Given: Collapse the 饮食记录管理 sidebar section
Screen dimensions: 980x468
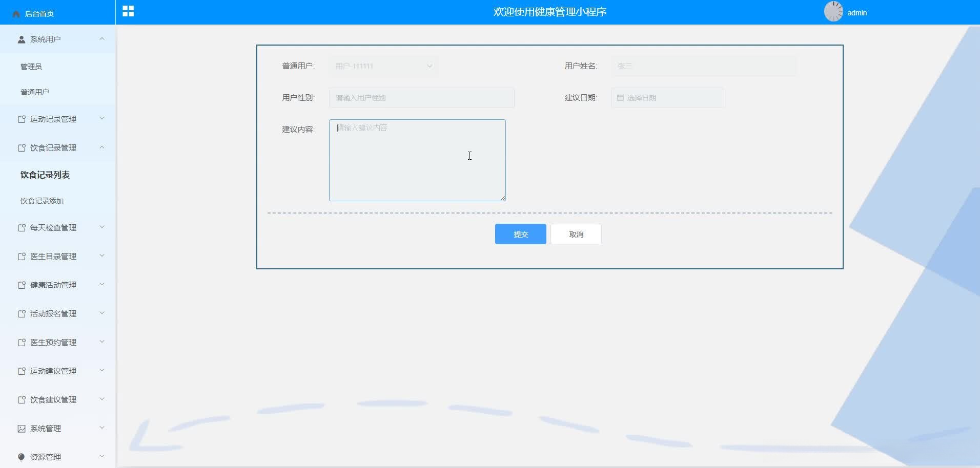Looking at the screenshot, I should 101,147.
